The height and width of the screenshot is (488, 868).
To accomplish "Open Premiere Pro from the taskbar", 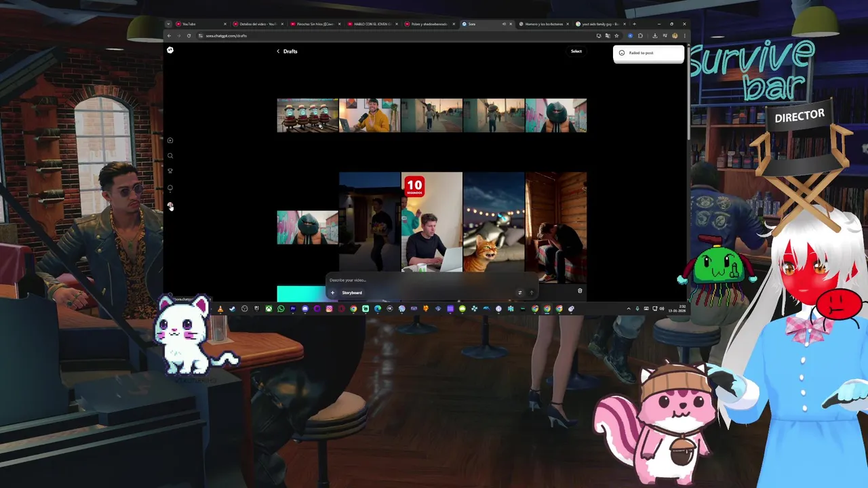I will (293, 308).
